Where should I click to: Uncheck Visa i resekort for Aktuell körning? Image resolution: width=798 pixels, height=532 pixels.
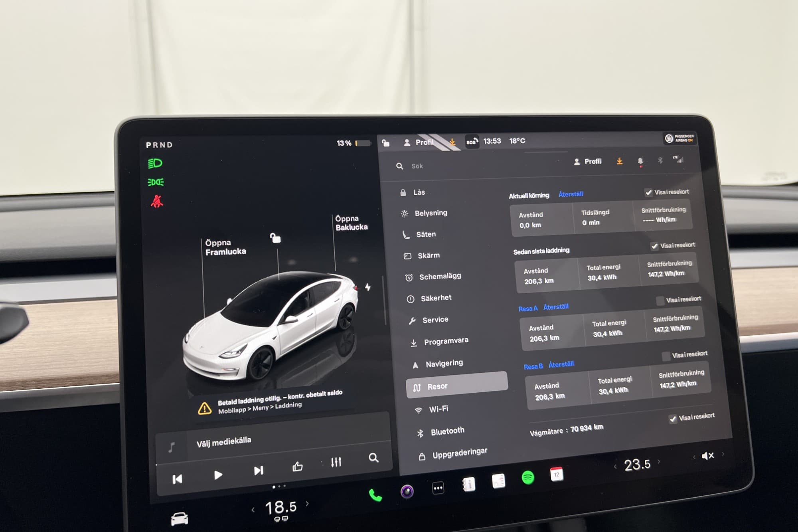click(x=649, y=192)
